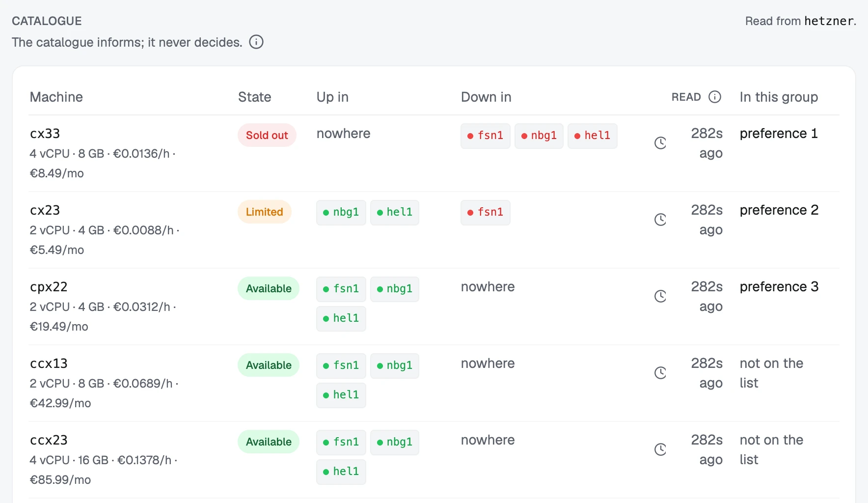868x503 pixels.
Task: Click the cx33 machine name
Action: tap(45, 134)
